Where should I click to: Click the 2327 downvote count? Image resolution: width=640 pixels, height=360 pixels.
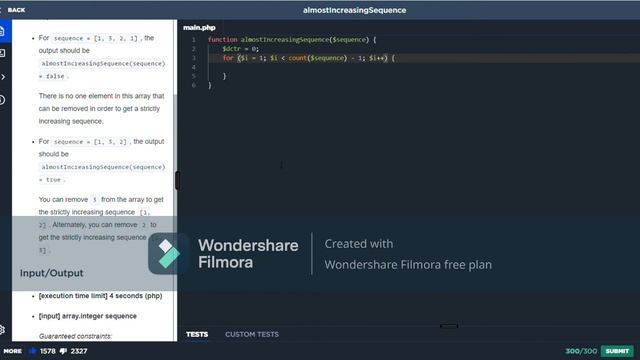click(x=79, y=351)
